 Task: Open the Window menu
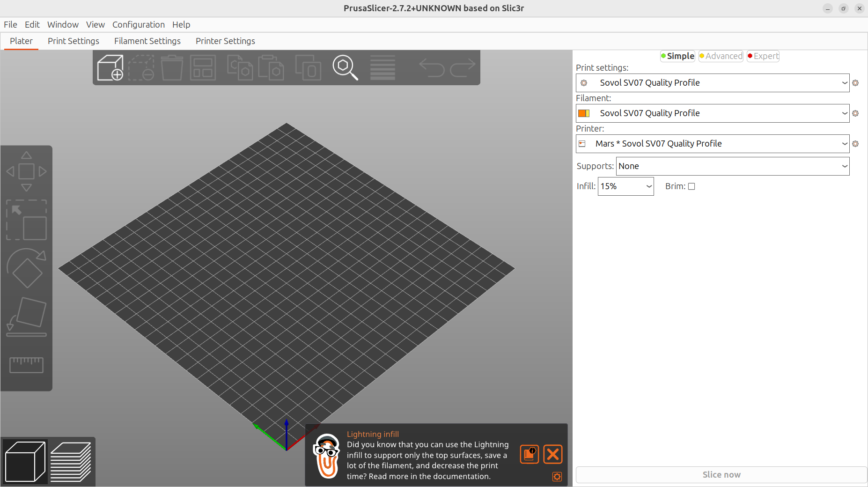(63, 25)
